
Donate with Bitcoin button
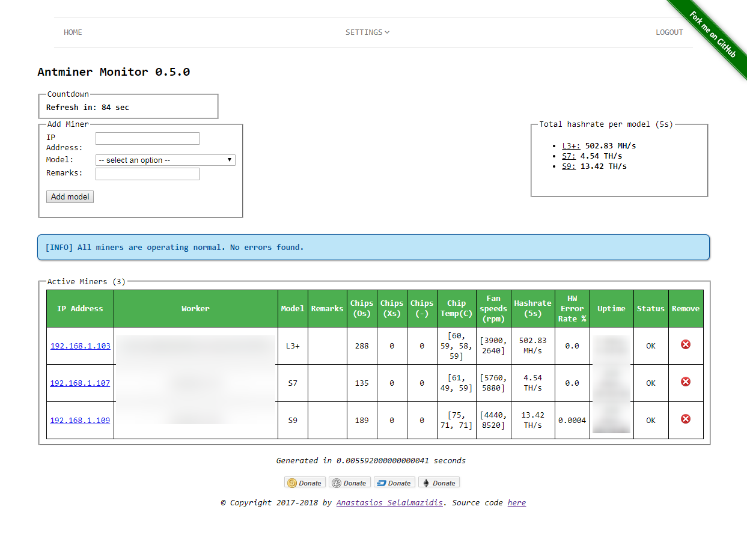click(x=305, y=482)
